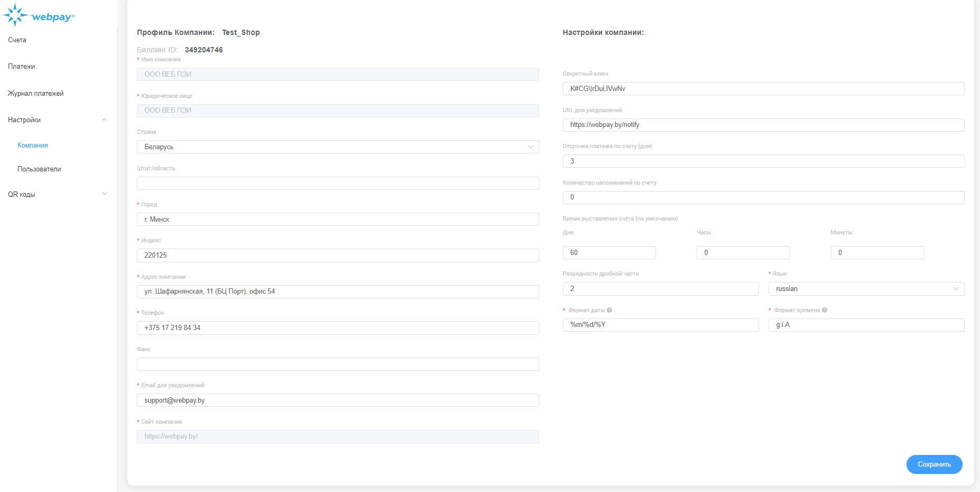Expand the QR коды menu section
The height and width of the screenshot is (492, 980).
click(104, 194)
